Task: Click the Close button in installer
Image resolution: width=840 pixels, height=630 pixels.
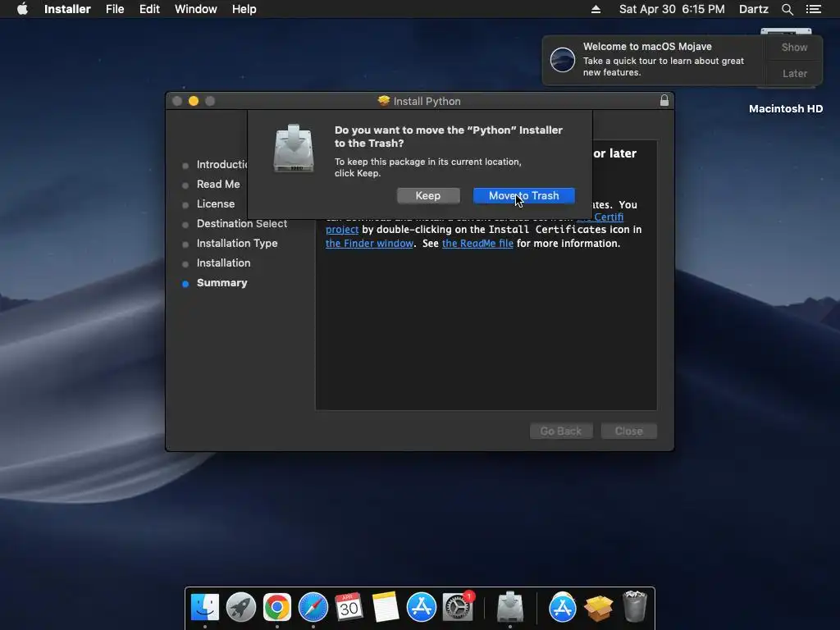Action: click(628, 431)
